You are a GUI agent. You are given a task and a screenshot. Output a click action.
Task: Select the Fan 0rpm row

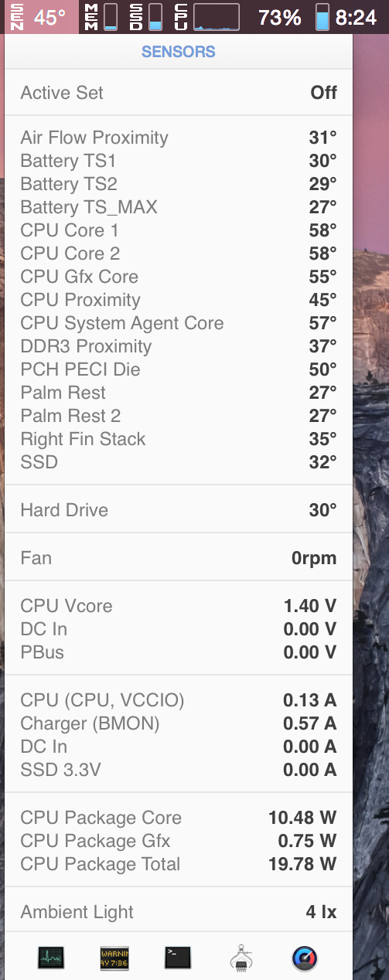(x=179, y=558)
